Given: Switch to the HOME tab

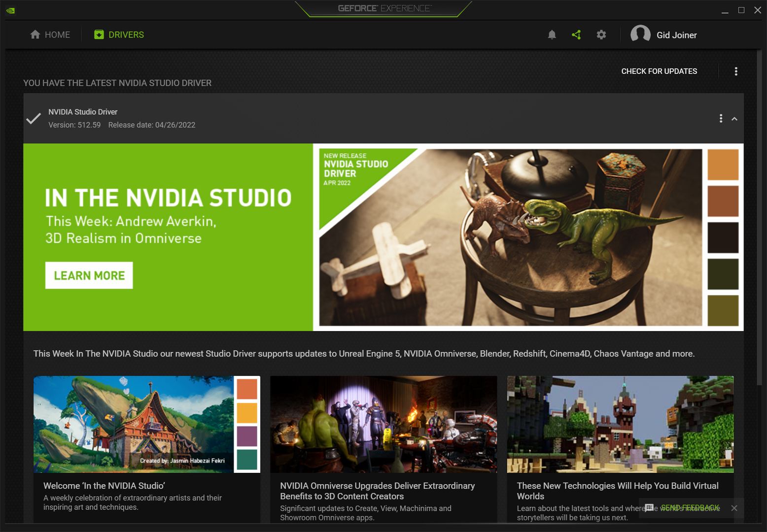Looking at the screenshot, I should [50, 34].
